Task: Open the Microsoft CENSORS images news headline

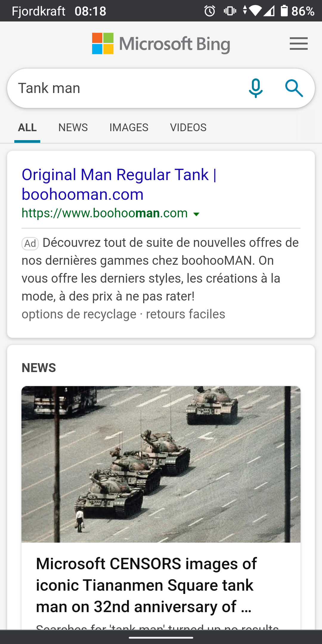Action: tap(146, 585)
